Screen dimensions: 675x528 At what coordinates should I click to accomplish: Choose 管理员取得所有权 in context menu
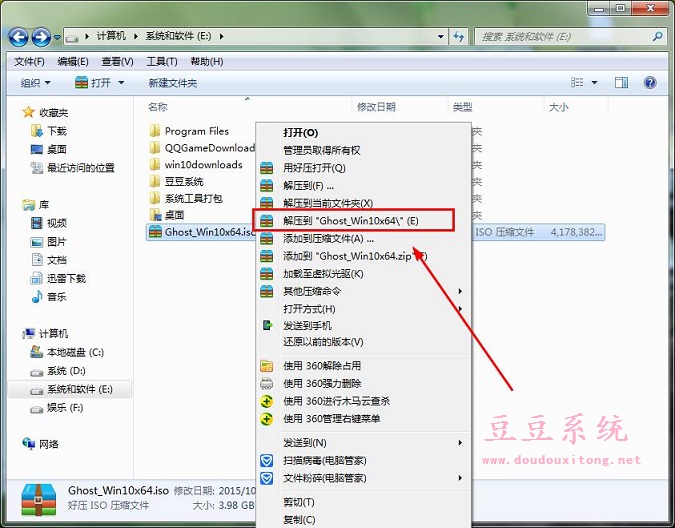click(x=322, y=150)
